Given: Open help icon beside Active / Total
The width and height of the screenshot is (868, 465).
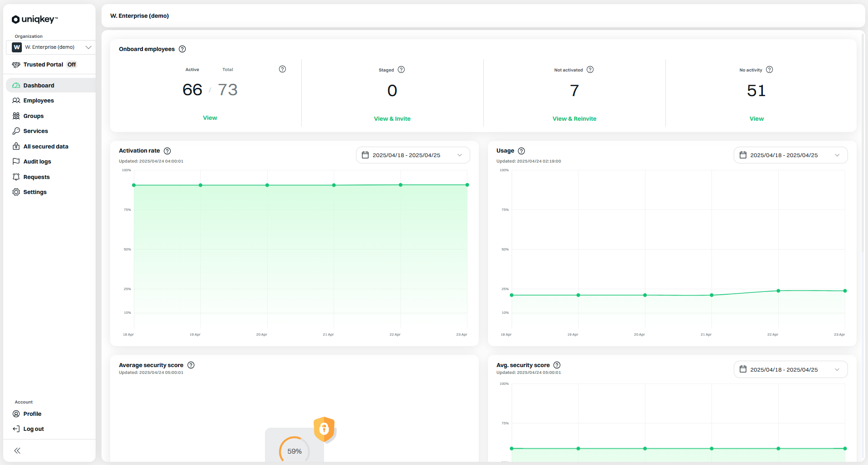Looking at the screenshot, I should [283, 69].
